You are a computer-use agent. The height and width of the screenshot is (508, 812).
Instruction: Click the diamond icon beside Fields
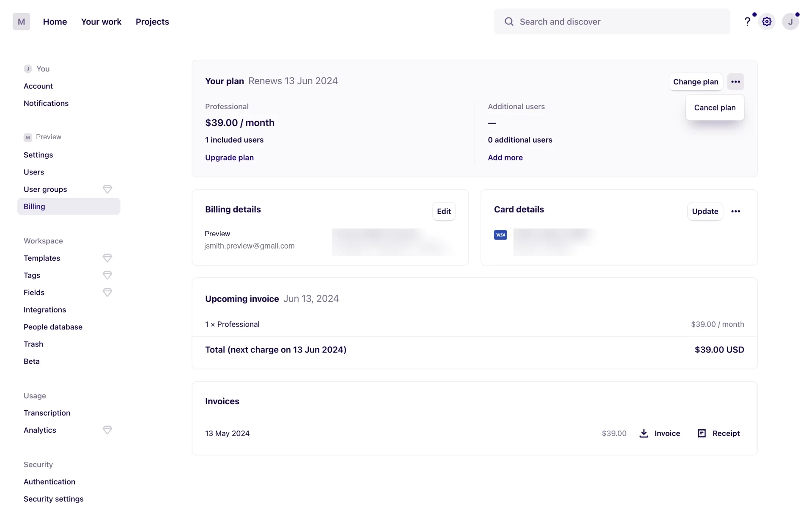pyautogui.click(x=107, y=293)
